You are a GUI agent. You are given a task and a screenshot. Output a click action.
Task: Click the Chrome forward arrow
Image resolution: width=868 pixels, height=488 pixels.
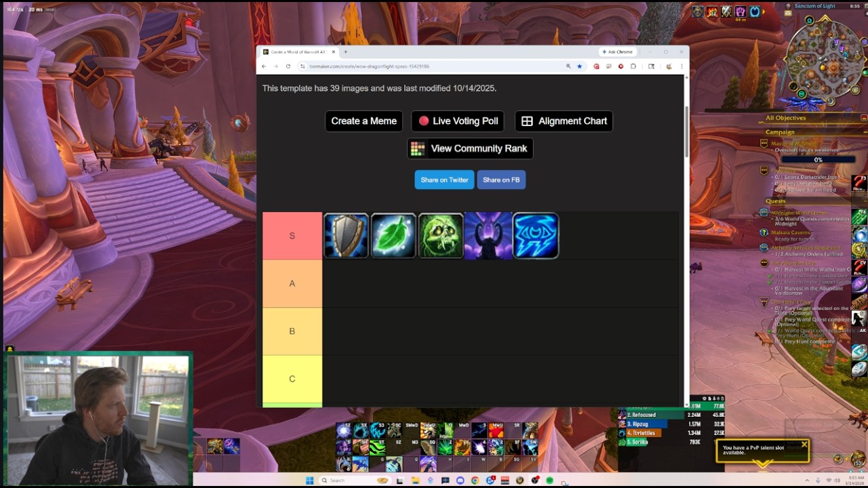tap(275, 66)
